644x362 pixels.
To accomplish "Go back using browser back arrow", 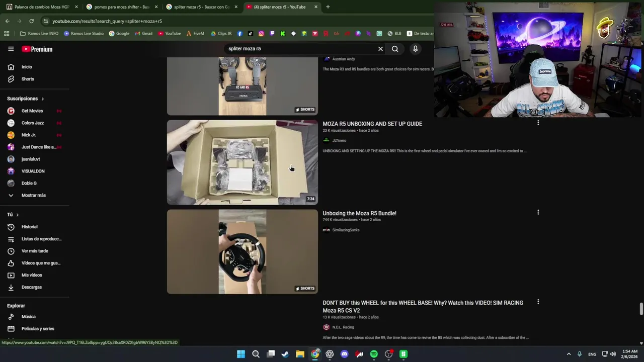I will [x=7, y=21].
